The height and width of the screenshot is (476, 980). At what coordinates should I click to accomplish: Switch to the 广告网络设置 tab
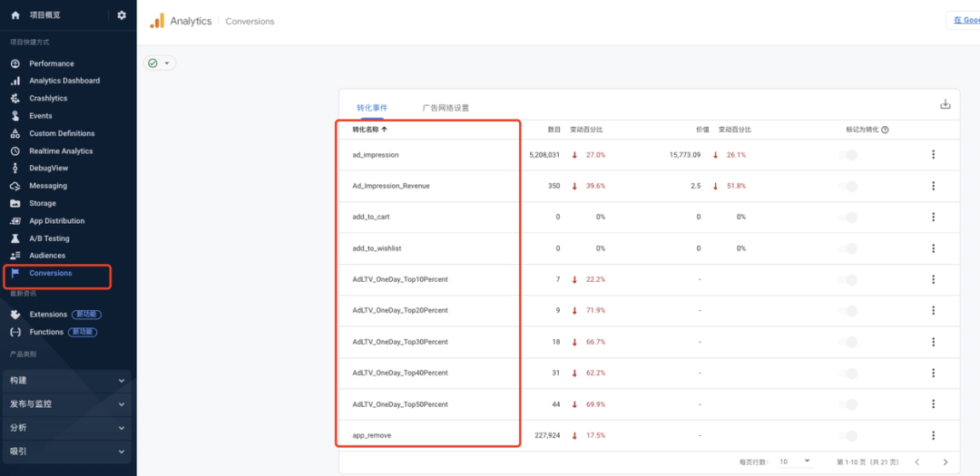(446, 108)
